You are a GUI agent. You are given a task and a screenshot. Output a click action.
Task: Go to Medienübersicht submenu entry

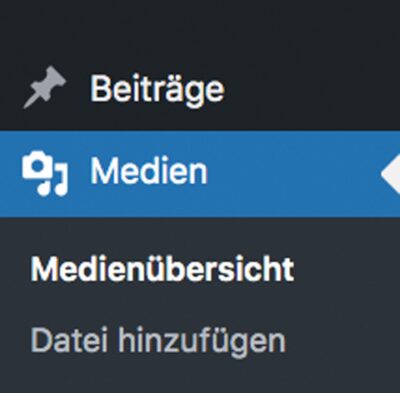[162, 269]
